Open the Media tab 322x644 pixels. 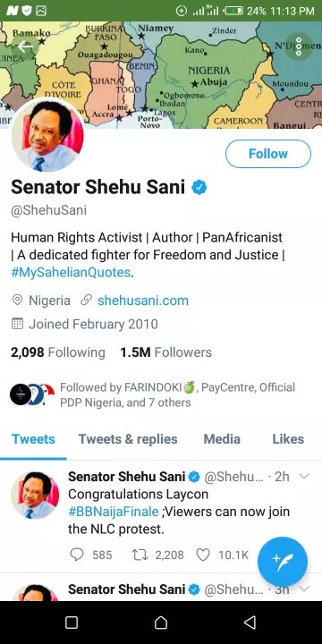[222, 439]
